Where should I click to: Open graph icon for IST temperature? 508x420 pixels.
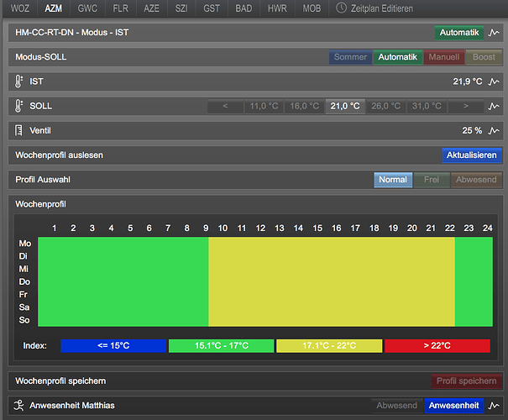tap(494, 81)
